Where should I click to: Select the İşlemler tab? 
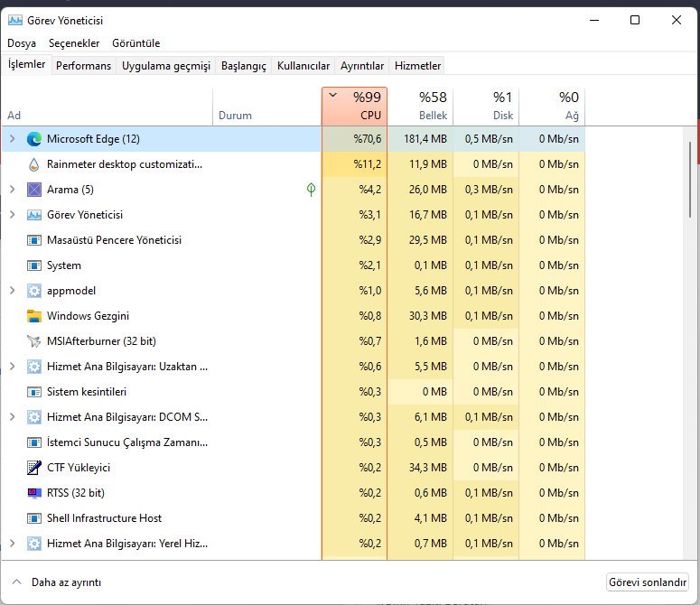point(27,64)
